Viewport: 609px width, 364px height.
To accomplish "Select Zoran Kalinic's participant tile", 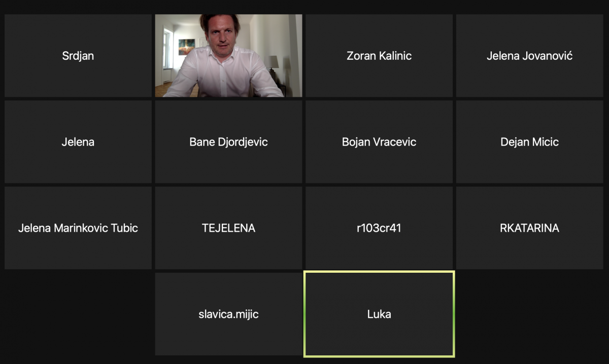I will pos(379,56).
